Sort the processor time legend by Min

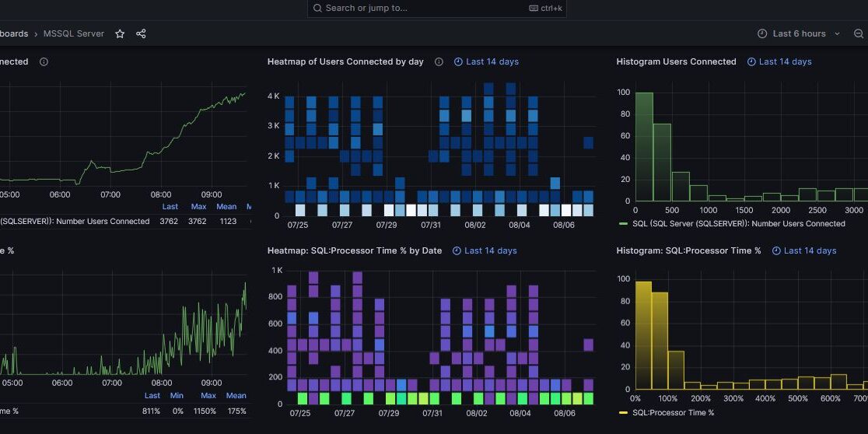pos(177,396)
